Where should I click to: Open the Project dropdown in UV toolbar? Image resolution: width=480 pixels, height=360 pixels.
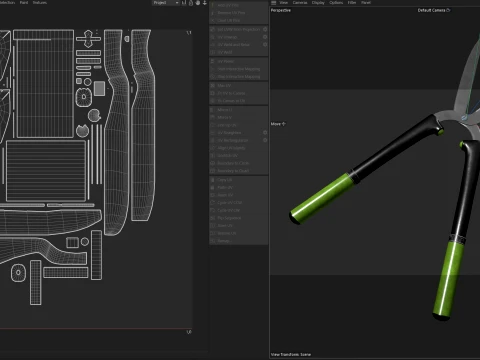(166, 3)
